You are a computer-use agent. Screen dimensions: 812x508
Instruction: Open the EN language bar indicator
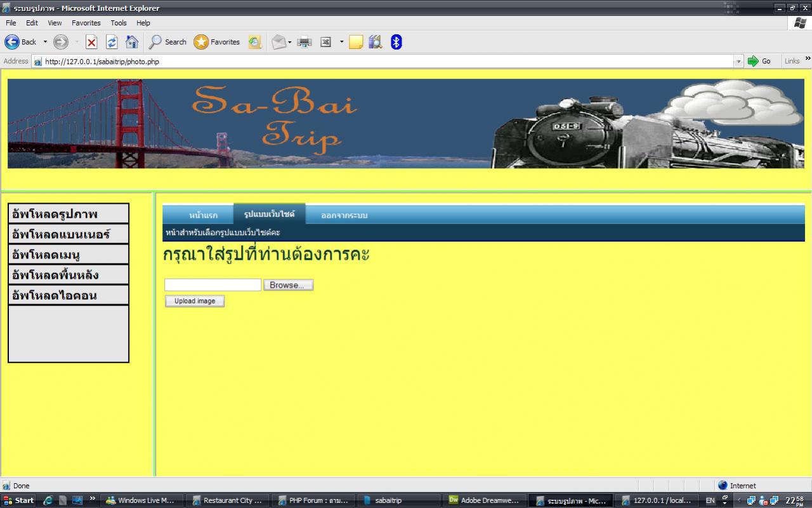pos(710,500)
